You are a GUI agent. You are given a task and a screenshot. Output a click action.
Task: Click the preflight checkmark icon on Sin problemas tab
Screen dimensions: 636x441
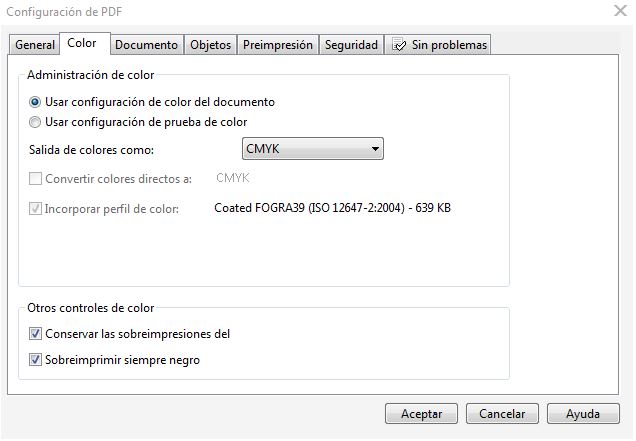pyautogui.click(x=398, y=45)
